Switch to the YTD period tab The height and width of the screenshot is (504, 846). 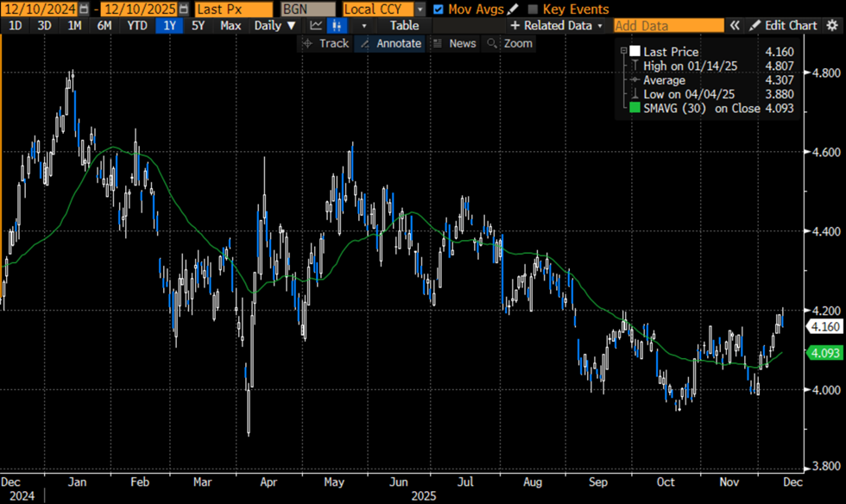point(136,26)
